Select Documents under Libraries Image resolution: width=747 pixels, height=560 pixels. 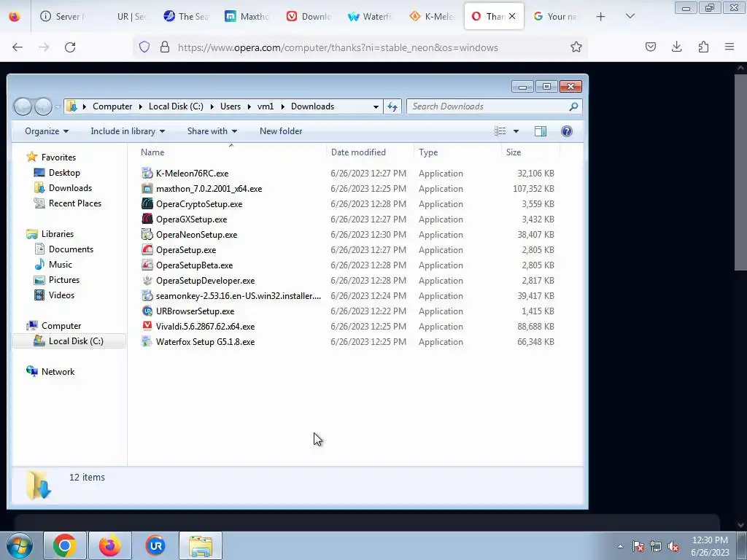tap(71, 249)
